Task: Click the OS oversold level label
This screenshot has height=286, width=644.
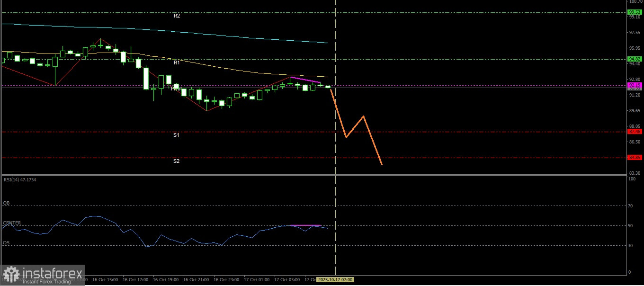Action: click(6, 243)
